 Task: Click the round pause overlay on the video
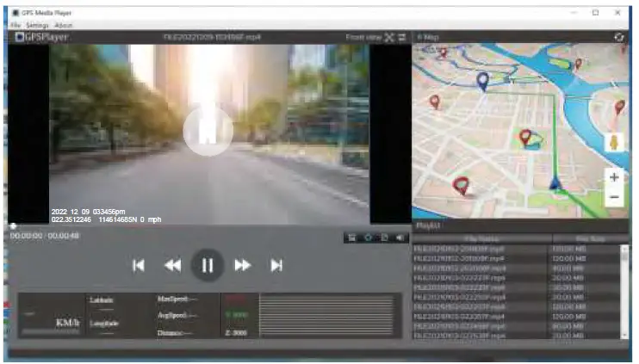208,131
